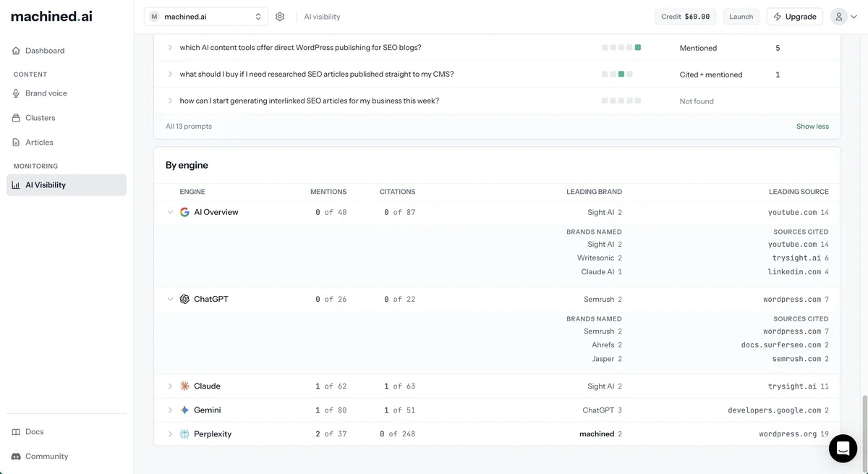Image resolution: width=868 pixels, height=474 pixels.
Task: Click the Credit $60.00 badge
Action: point(686,17)
